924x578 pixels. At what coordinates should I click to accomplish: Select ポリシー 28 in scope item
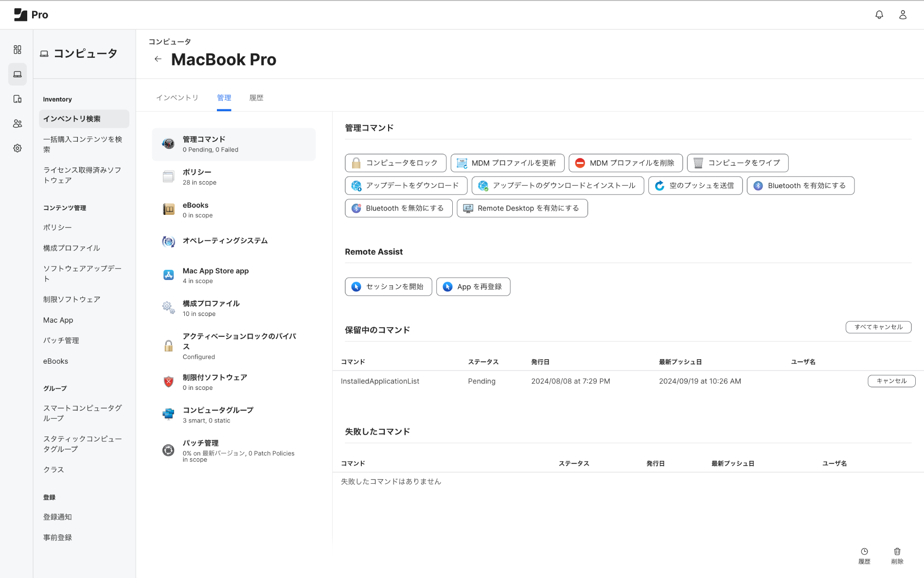coord(233,177)
